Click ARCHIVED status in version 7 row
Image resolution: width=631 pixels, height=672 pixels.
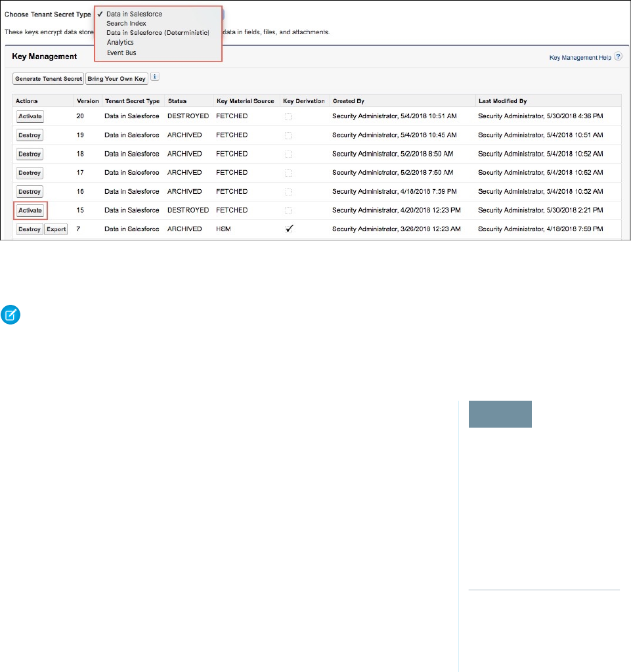point(185,229)
